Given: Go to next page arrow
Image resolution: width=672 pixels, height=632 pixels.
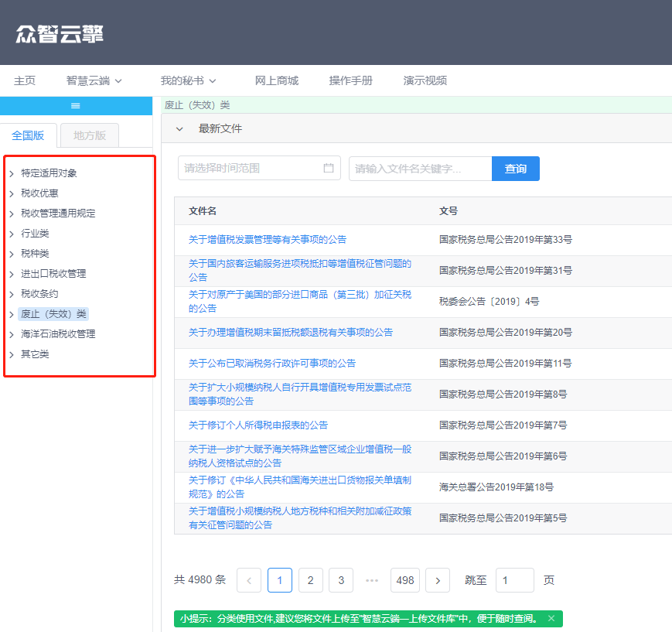Looking at the screenshot, I should (x=438, y=580).
